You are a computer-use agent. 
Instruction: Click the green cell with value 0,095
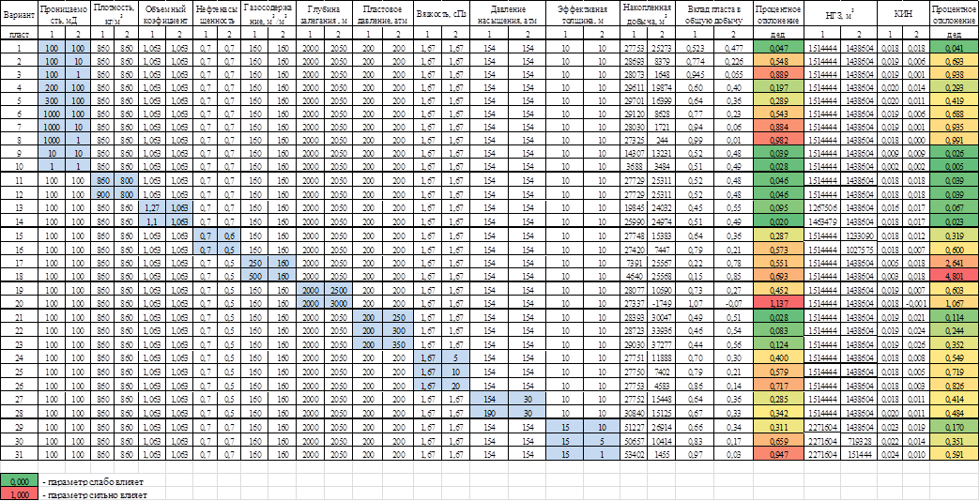[778, 208]
